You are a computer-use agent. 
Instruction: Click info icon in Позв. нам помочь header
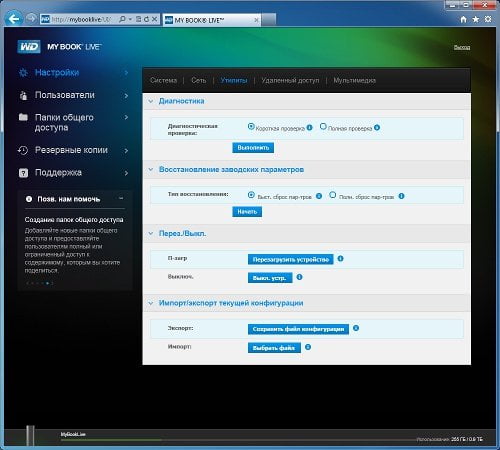[29, 199]
